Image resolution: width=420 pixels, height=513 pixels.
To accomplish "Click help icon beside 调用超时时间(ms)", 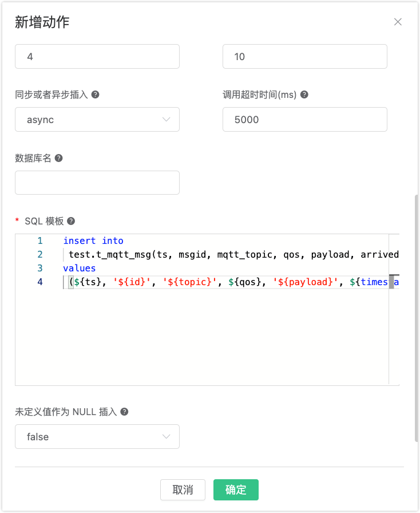I will click(304, 95).
